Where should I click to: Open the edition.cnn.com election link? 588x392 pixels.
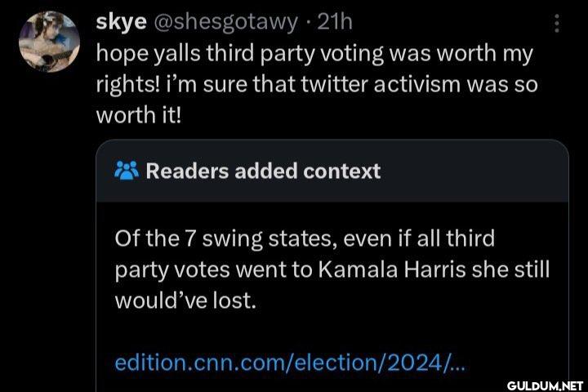click(290, 363)
